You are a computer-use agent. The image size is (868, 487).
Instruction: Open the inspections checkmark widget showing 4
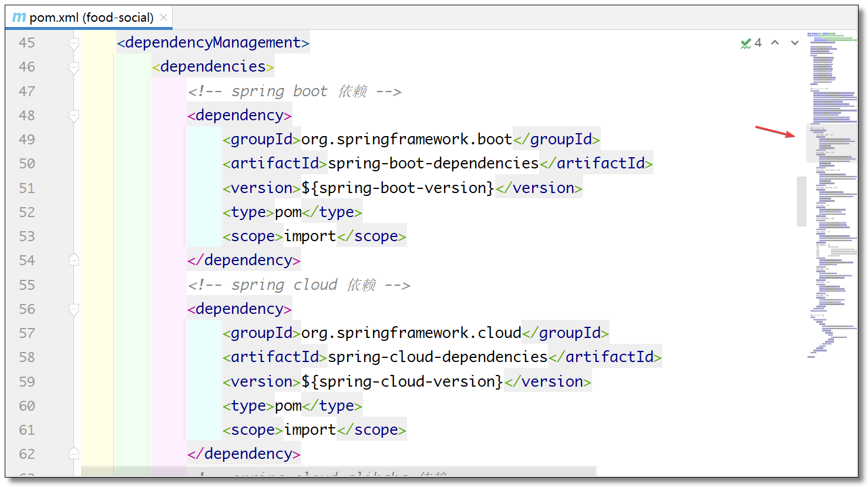751,43
